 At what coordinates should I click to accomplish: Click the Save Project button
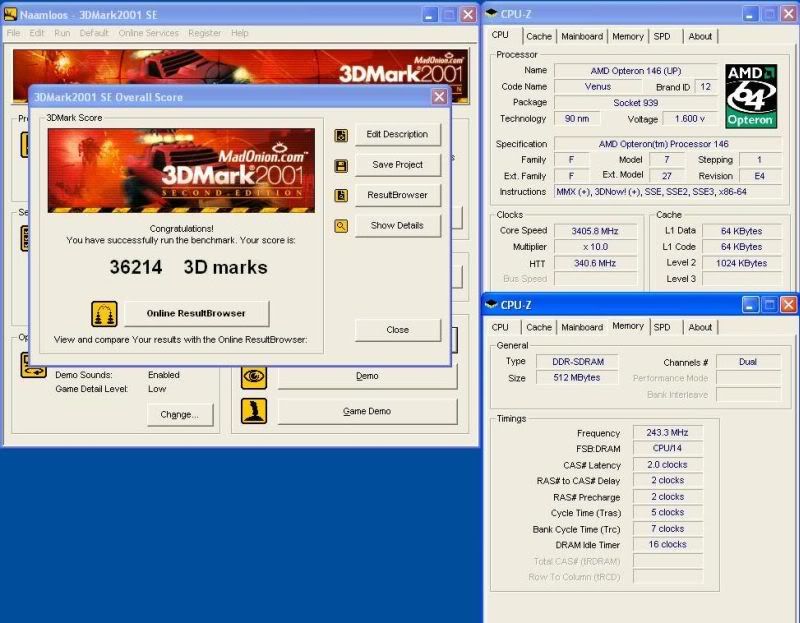point(397,165)
